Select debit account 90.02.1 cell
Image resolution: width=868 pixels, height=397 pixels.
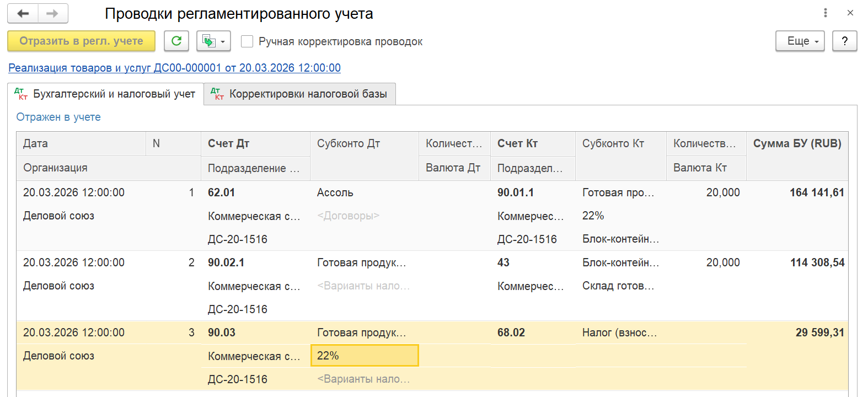pos(255,262)
